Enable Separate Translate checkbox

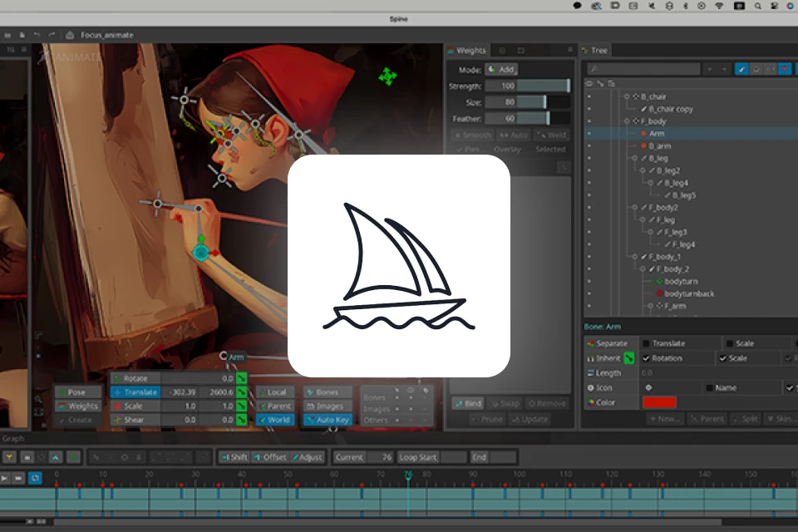[646, 343]
